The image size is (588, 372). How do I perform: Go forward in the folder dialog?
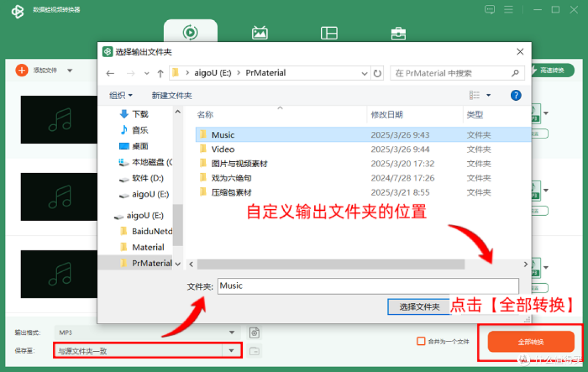coord(130,74)
